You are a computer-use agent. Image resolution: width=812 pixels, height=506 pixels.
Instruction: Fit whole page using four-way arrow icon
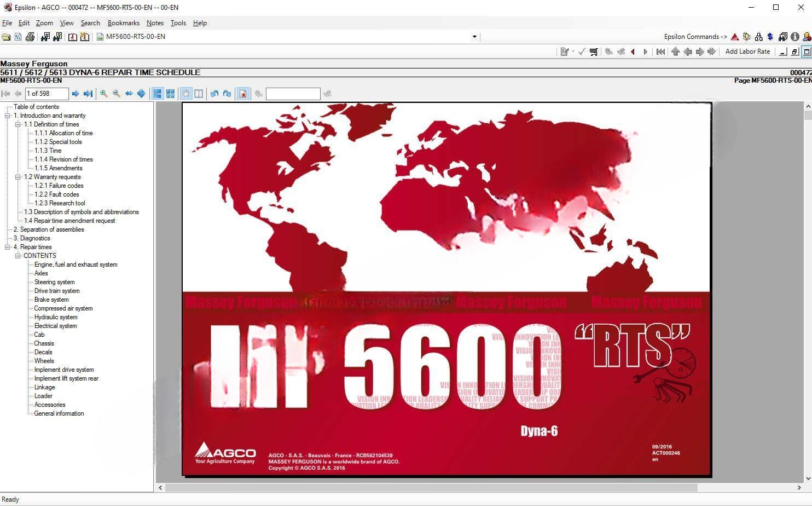pos(141,94)
